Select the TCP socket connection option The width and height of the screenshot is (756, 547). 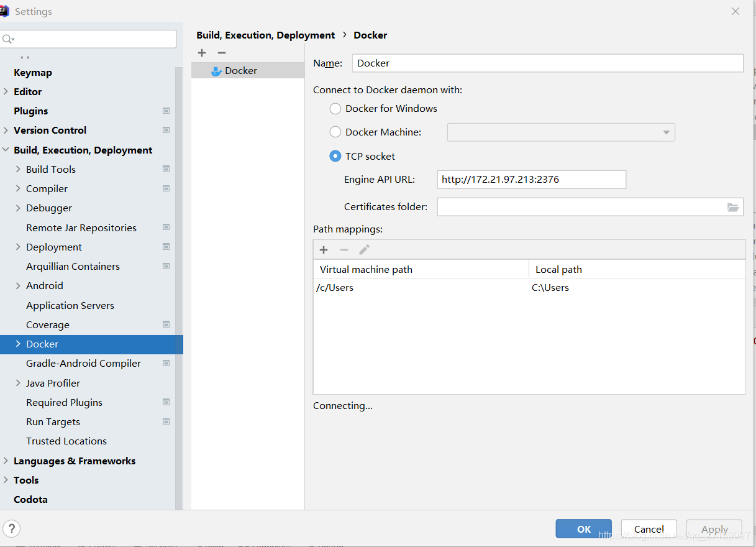tap(335, 156)
